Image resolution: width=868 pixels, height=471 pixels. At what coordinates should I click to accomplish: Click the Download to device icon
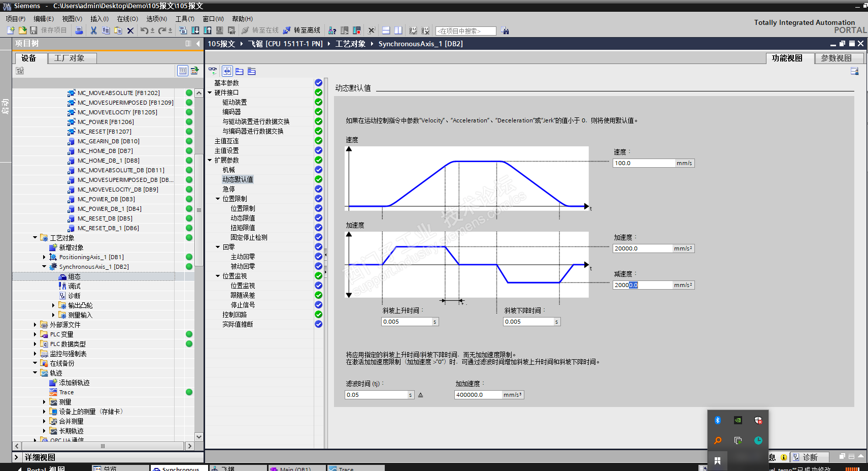195,30
